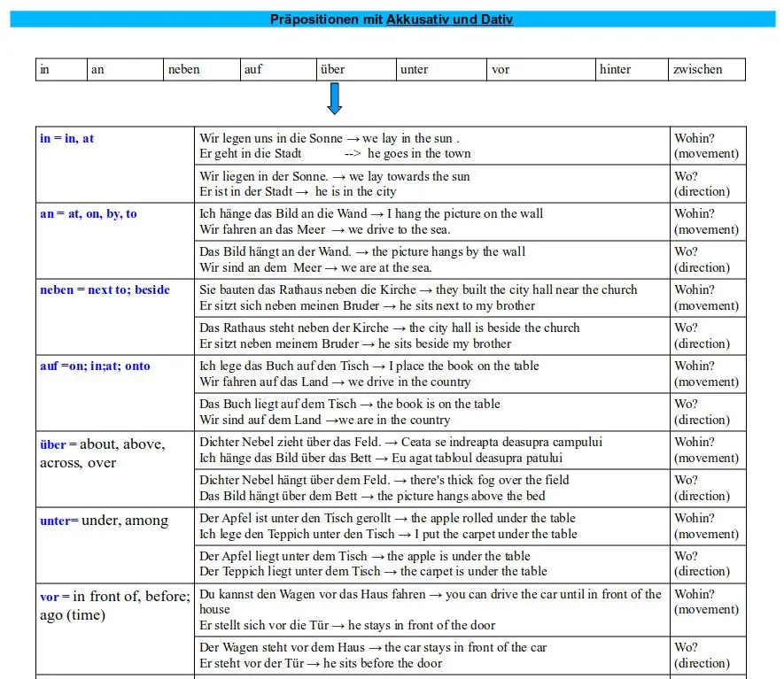Click the sentence 'Er geht in die Stadt'

[x=251, y=153]
